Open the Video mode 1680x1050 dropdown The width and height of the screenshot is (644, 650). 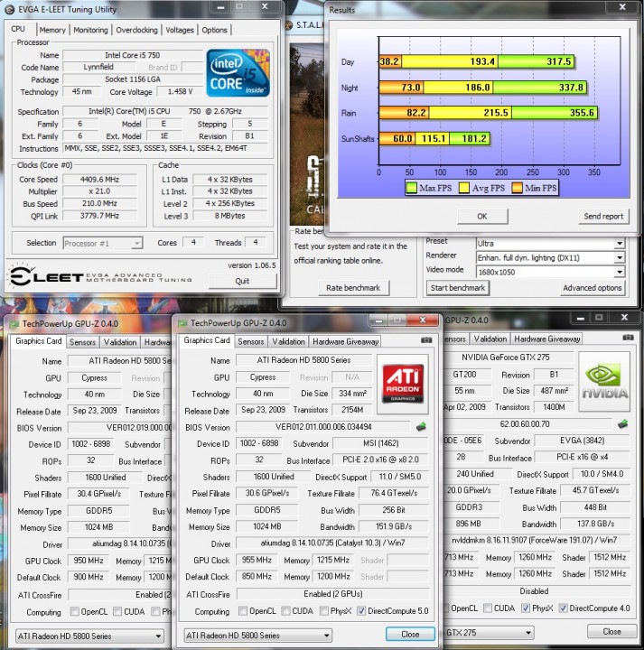tap(550, 272)
